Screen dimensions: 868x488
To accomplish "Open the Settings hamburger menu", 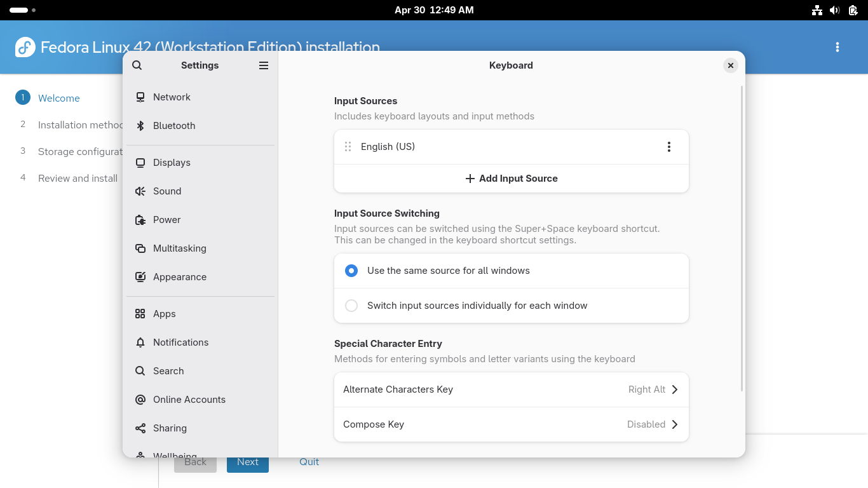I will pyautogui.click(x=264, y=65).
